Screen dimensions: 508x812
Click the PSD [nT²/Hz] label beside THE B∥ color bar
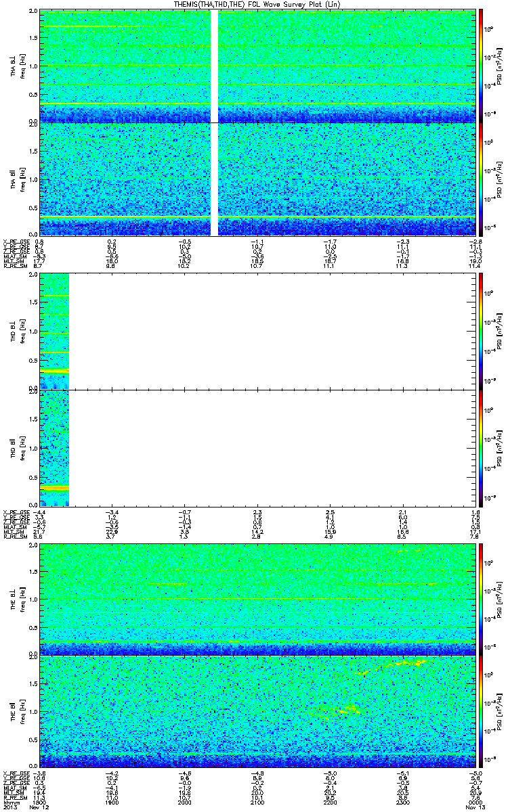(x=499, y=712)
